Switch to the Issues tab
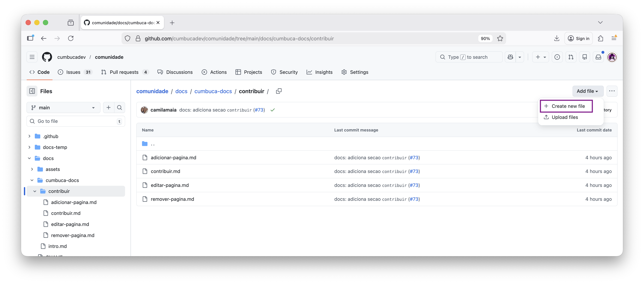 75,72
